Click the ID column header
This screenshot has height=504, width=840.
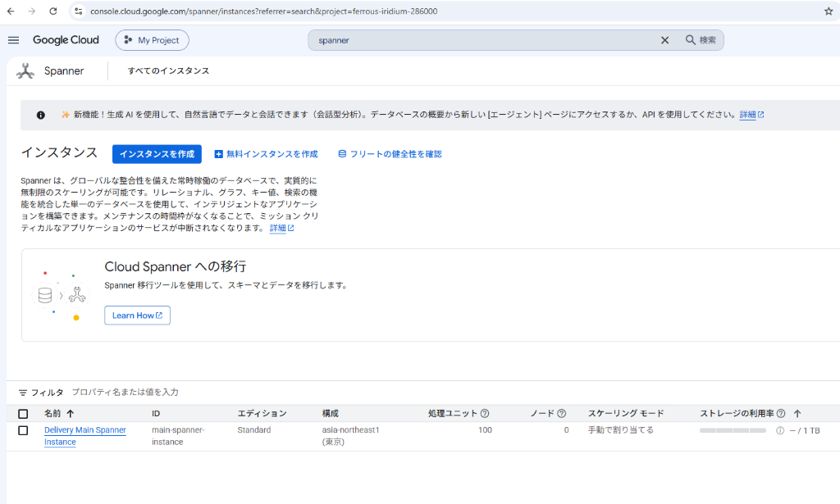point(156,414)
